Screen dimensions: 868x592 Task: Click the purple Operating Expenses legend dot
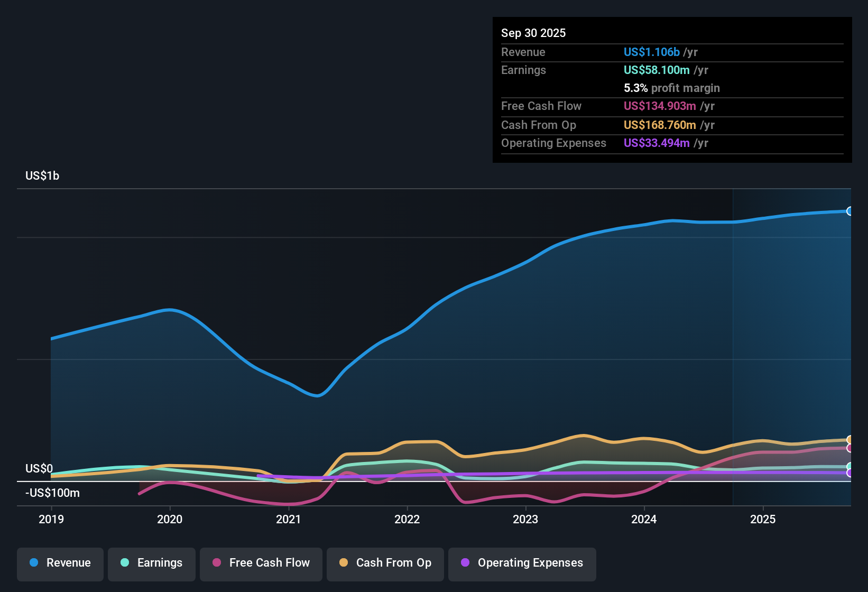(465, 563)
